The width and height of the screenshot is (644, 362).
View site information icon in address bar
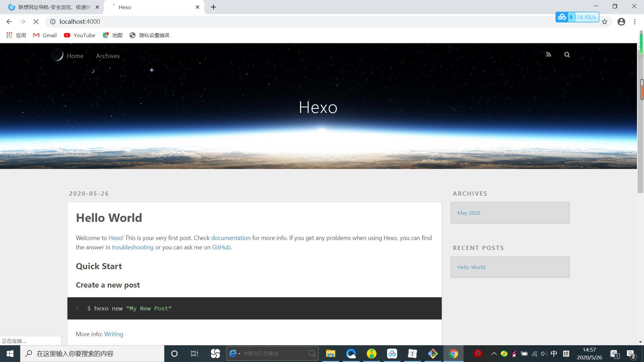[53, 21]
